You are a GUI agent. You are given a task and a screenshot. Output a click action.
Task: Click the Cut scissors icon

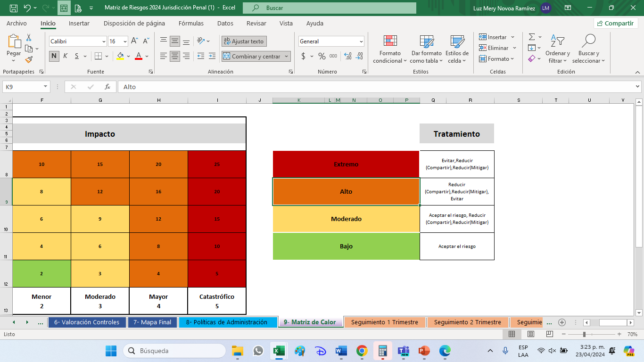(29, 38)
